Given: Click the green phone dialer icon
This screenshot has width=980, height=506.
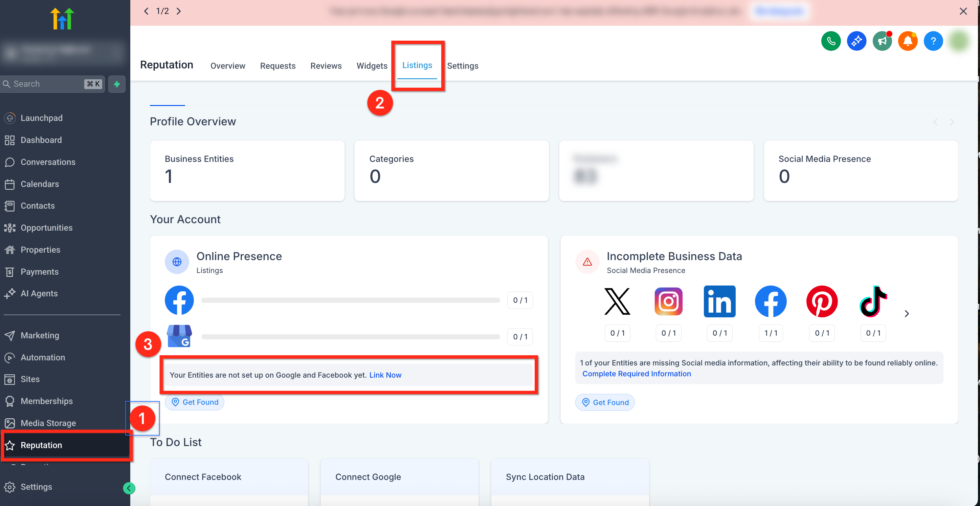Looking at the screenshot, I should [x=830, y=41].
